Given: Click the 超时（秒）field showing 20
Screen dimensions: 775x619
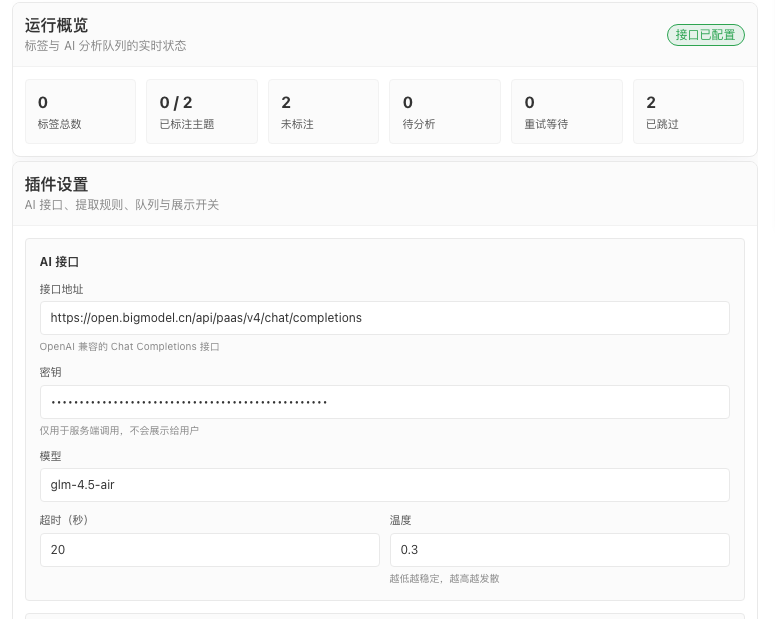Looking at the screenshot, I should pyautogui.click(x=210, y=550).
